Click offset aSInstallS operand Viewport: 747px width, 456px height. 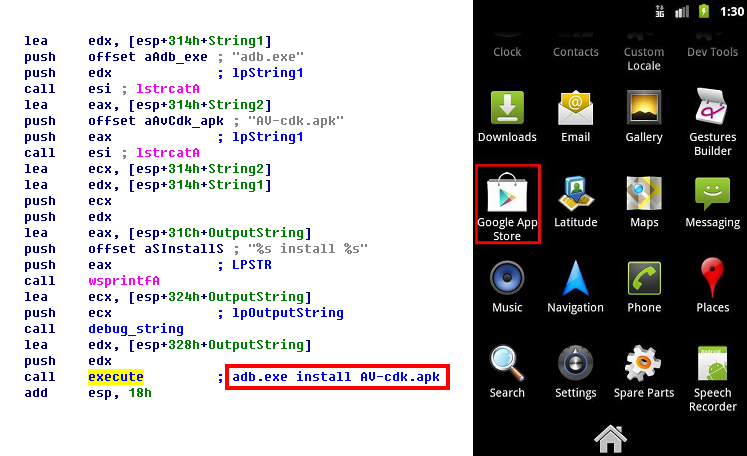[x=156, y=249]
